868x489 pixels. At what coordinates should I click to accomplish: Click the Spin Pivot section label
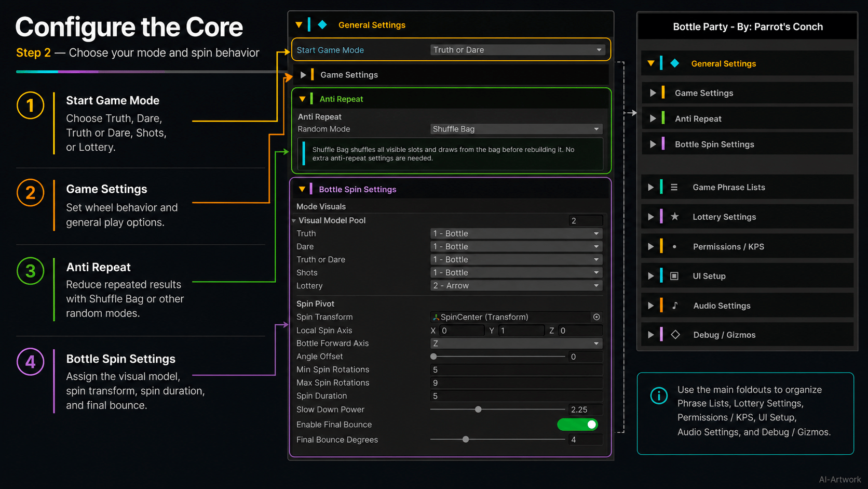pyautogui.click(x=315, y=303)
